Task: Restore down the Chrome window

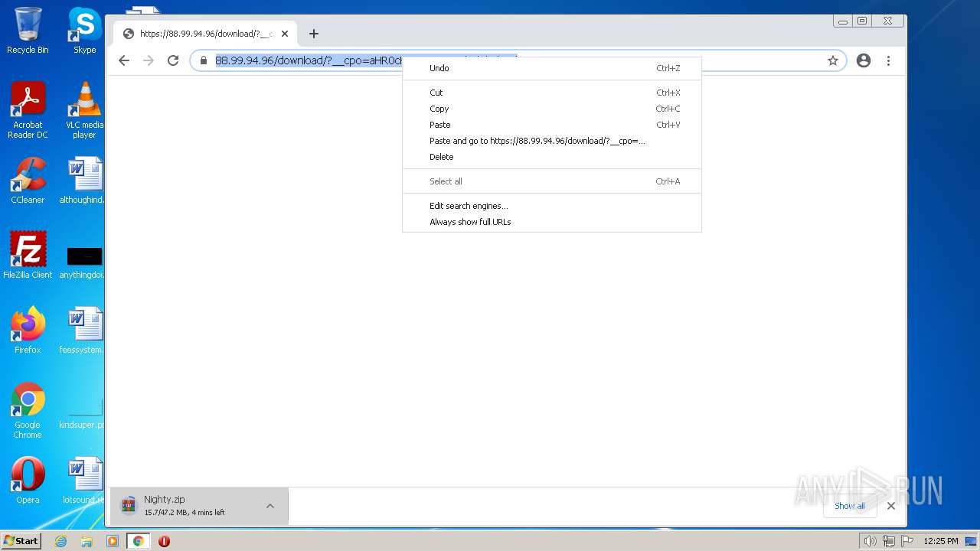Action: pos(862,21)
